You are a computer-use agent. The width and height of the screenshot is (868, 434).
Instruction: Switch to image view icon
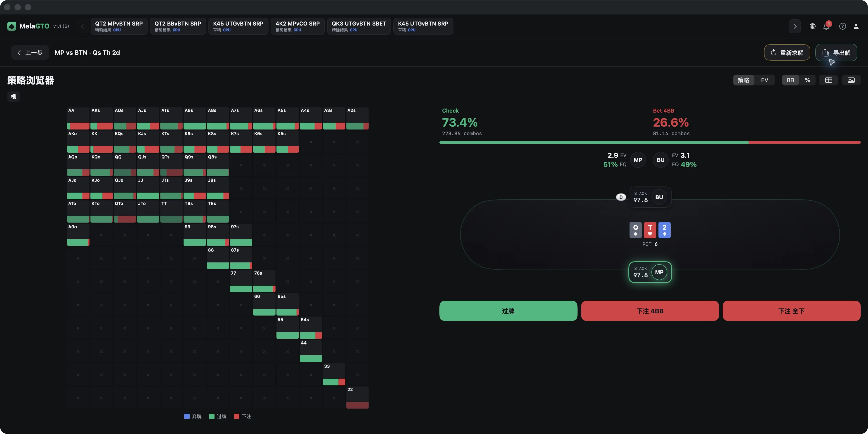click(851, 80)
